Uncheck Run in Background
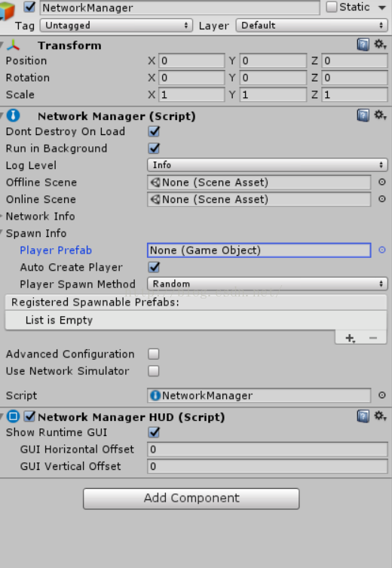The width and height of the screenshot is (392, 568). 154,148
